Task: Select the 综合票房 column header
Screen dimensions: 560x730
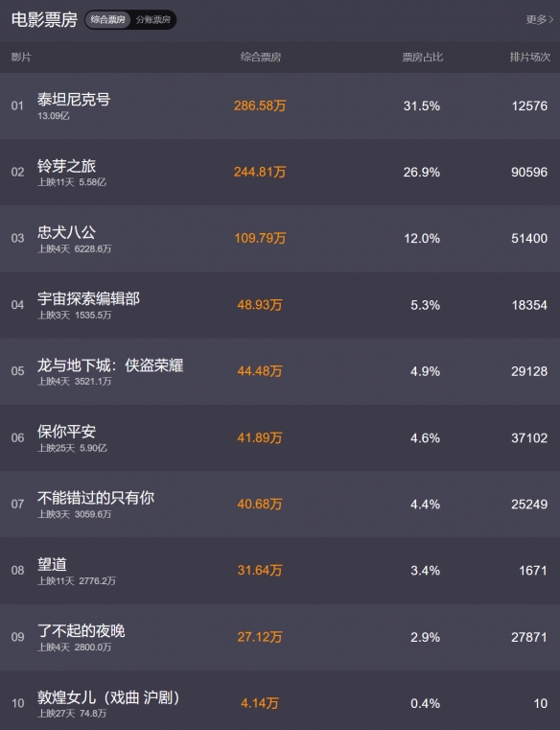Action: tap(261, 57)
